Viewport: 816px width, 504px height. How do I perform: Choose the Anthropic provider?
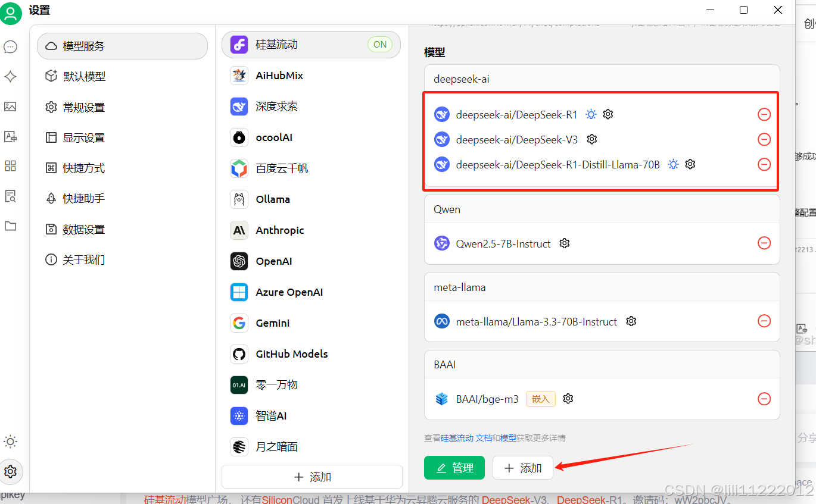(312, 230)
